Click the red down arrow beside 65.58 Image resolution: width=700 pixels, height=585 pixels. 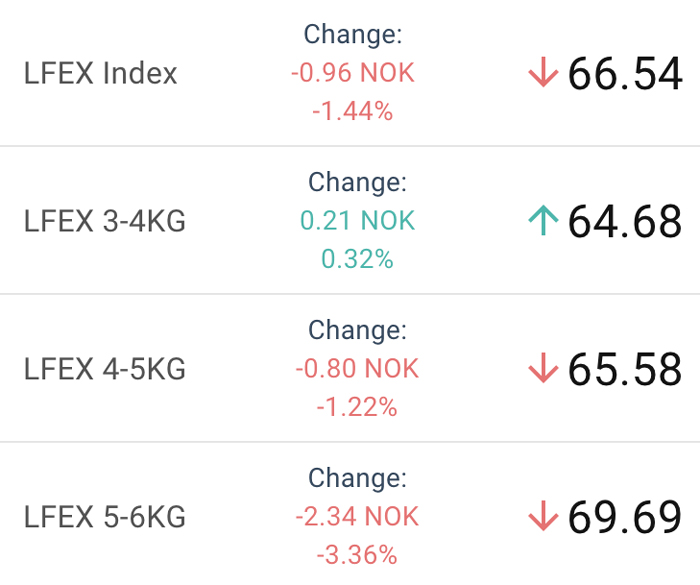pos(543,368)
